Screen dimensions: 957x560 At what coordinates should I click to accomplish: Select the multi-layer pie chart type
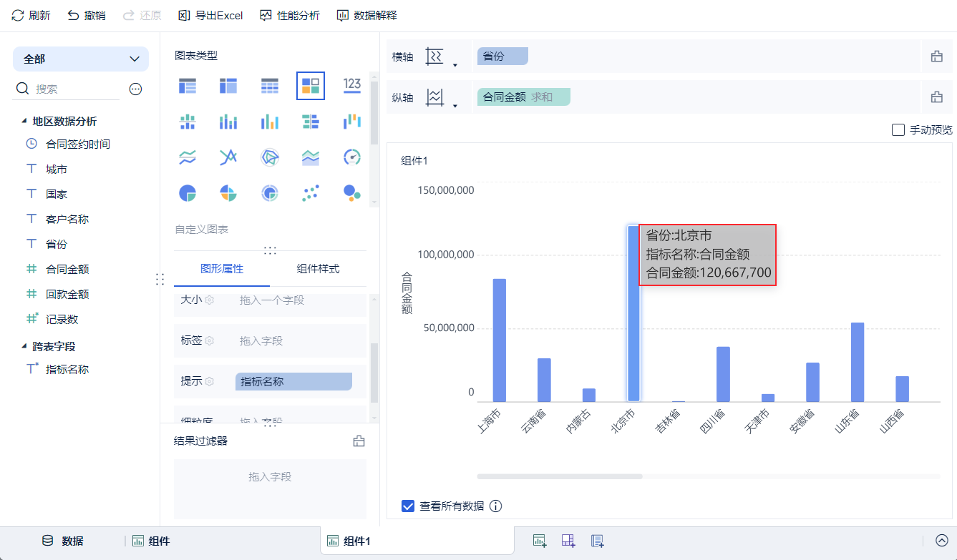tap(269, 193)
